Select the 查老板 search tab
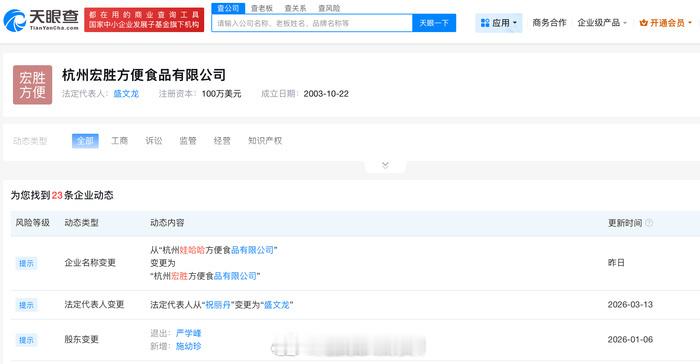Viewport: 700px width, 364px height. (262, 8)
